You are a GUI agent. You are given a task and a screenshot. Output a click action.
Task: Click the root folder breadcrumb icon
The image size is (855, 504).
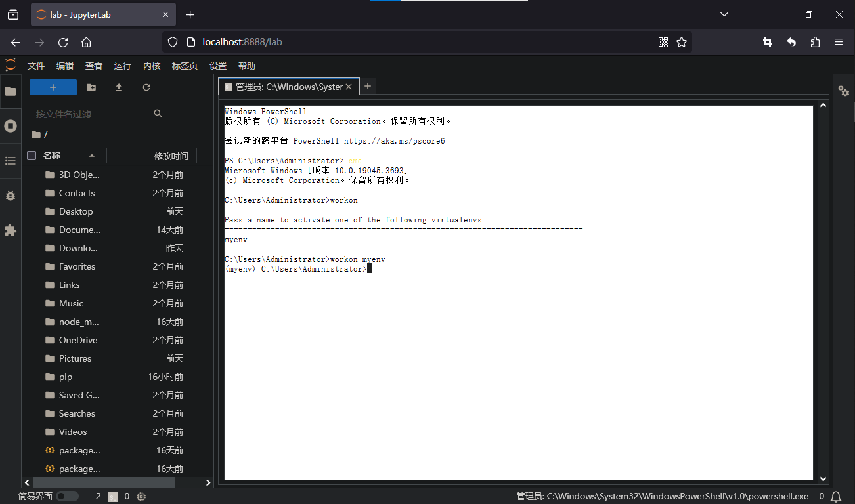pos(36,135)
